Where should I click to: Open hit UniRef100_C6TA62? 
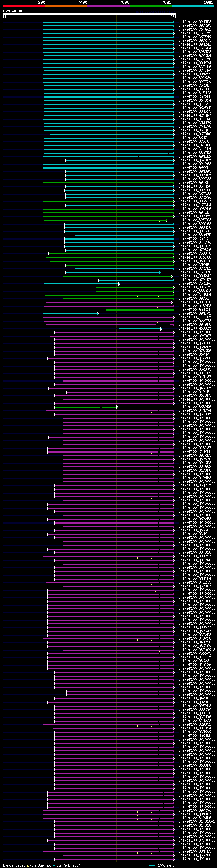[x=195, y=30]
